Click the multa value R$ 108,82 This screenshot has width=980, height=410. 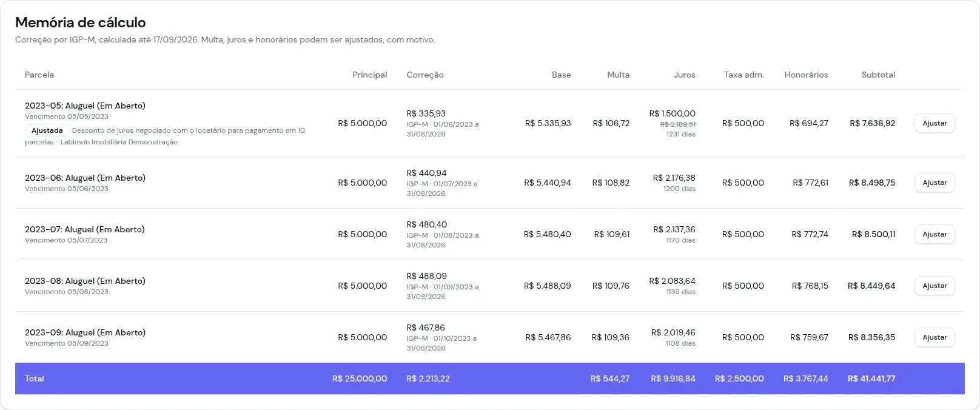click(x=611, y=183)
